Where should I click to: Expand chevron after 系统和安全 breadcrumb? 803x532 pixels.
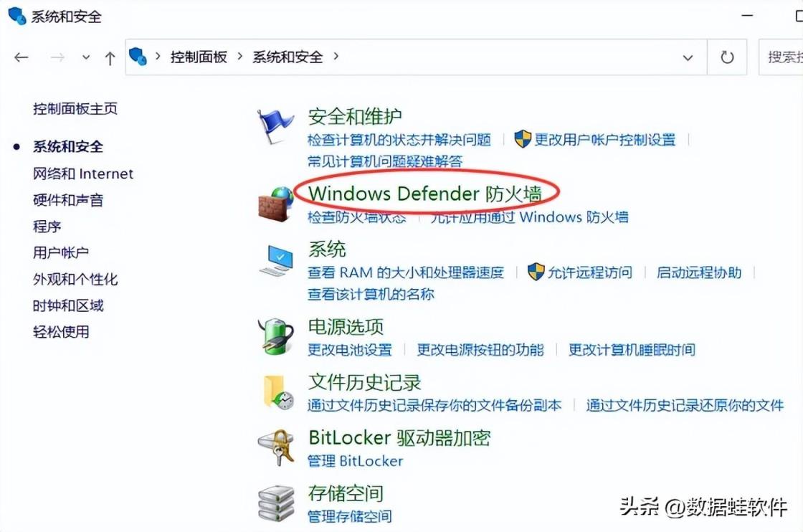(x=336, y=57)
